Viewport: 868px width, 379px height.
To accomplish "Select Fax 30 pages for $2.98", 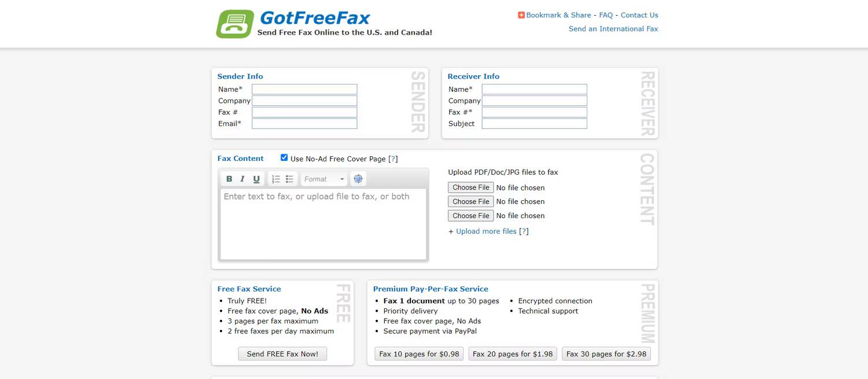I will point(606,353).
